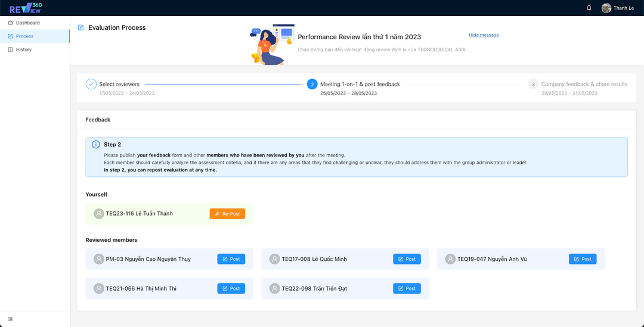This screenshot has height=327, width=644.
Task: Open the Thanh Le user avatar
Action: click(x=606, y=8)
